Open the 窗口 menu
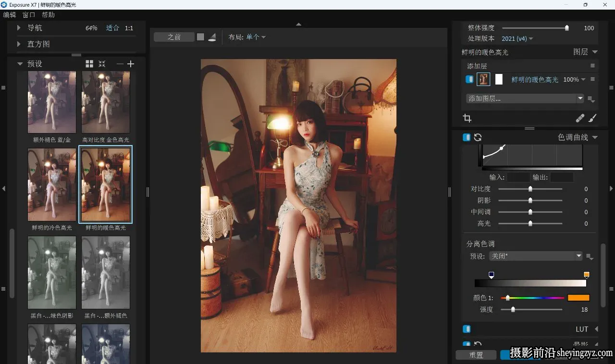The image size is (615, 364). (29, 15)
